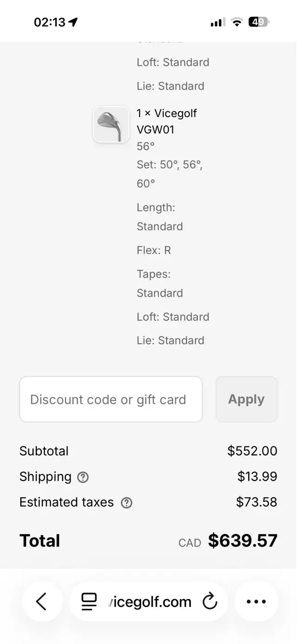Focus the Discount code or gift card field
Viewport: 297px width, 644px height.
tap(111, 399)
